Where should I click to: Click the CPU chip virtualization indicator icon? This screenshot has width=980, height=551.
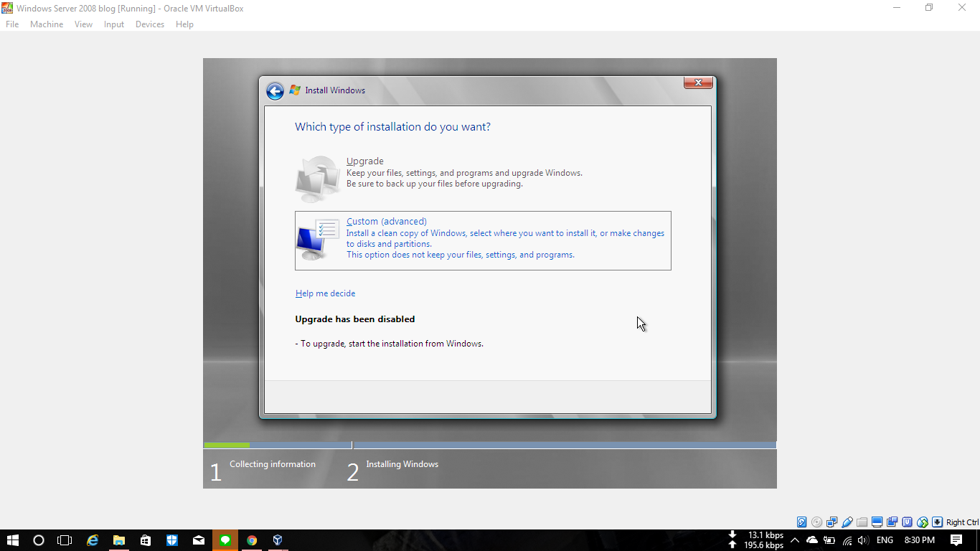click(908, 522)
